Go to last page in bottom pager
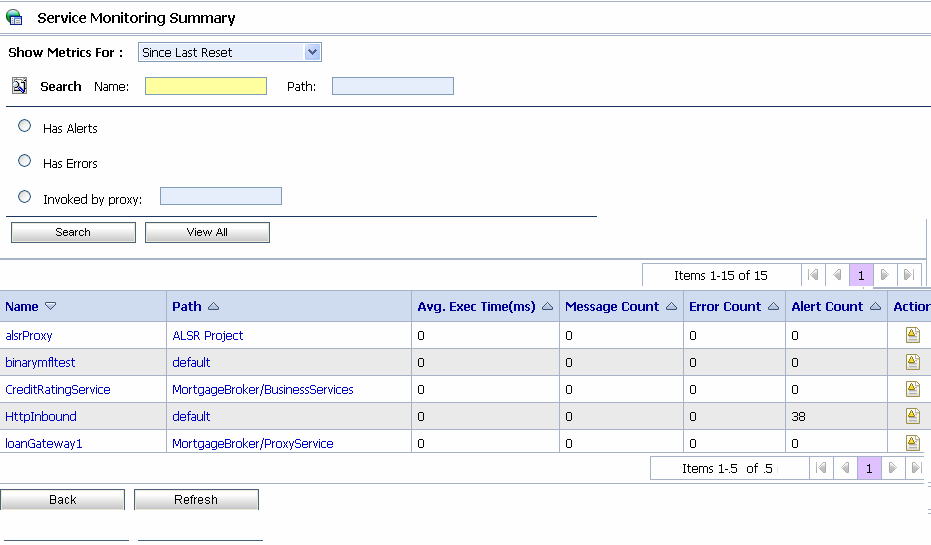The image size is (931, 545). (x=916, y=468)
